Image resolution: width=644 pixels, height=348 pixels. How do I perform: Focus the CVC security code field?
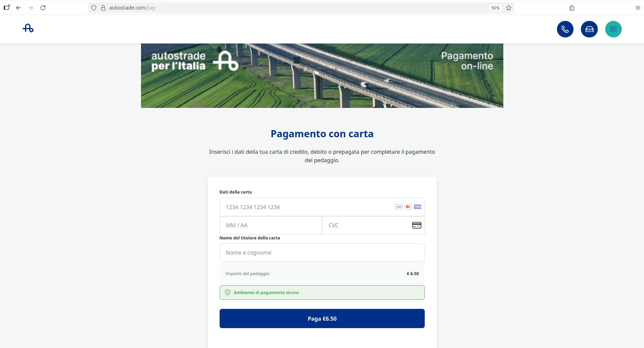point(373,225)
